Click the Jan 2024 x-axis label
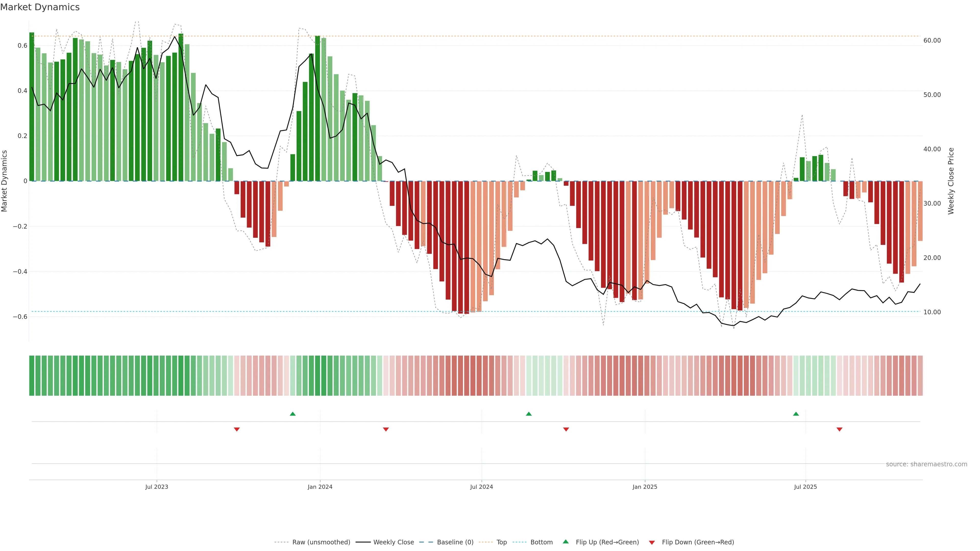Viewport: 980px width, 551px height. 320,487
